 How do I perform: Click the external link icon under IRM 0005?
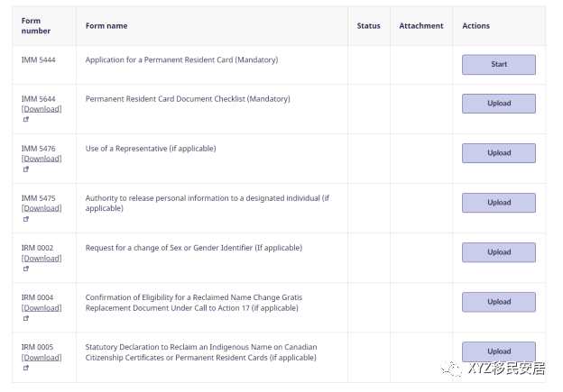26,367
